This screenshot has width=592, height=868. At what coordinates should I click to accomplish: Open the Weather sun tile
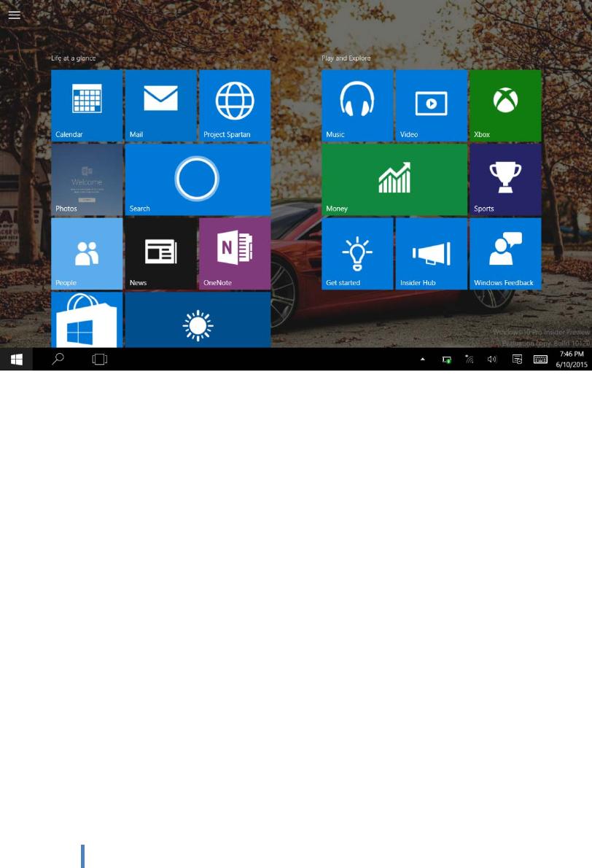coord(198,319)
